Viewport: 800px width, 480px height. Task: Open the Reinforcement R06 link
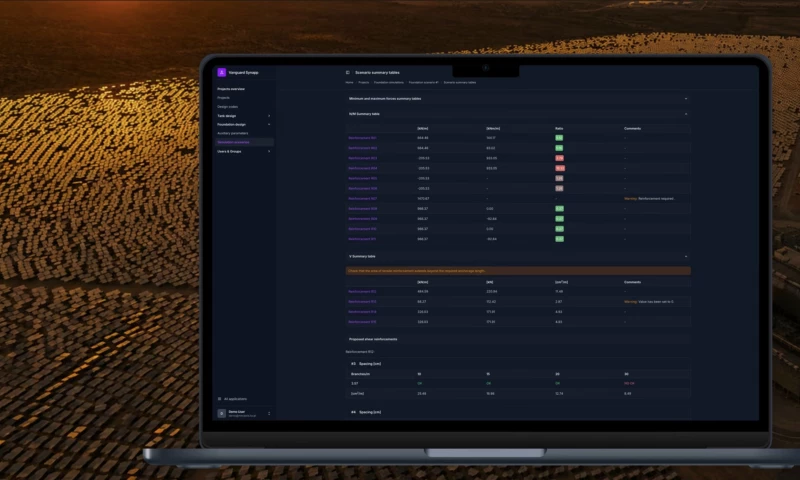tap(362, 188)
